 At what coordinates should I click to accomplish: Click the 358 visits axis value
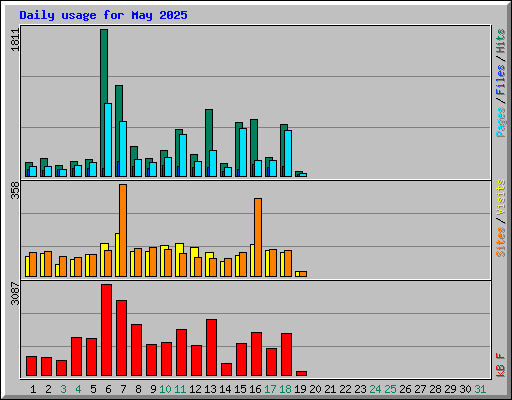(15, 190)
